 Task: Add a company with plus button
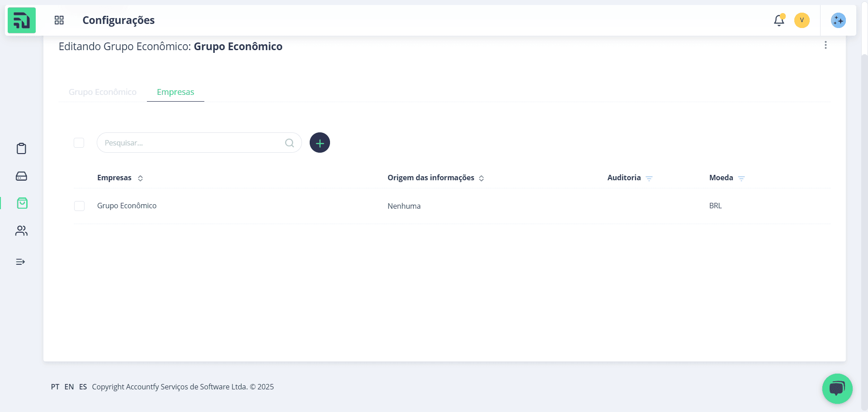click(x=320, y=143)
